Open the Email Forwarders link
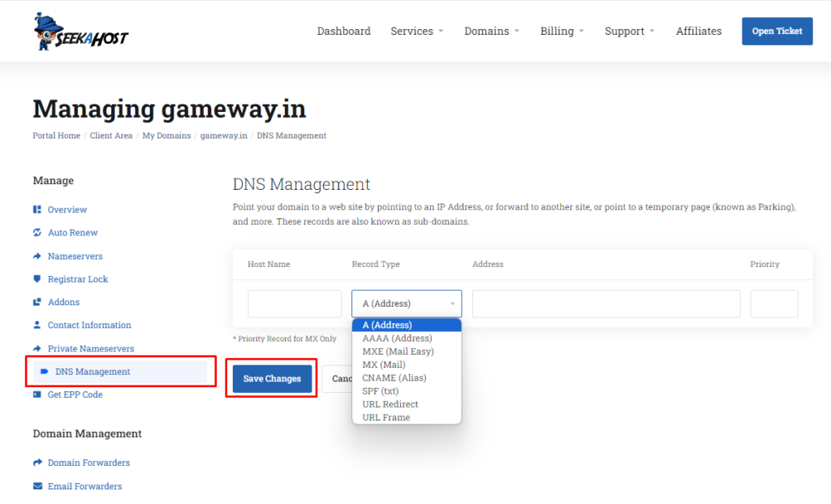The height and width of the screenshot is (504, 831). tap(84, 486)
